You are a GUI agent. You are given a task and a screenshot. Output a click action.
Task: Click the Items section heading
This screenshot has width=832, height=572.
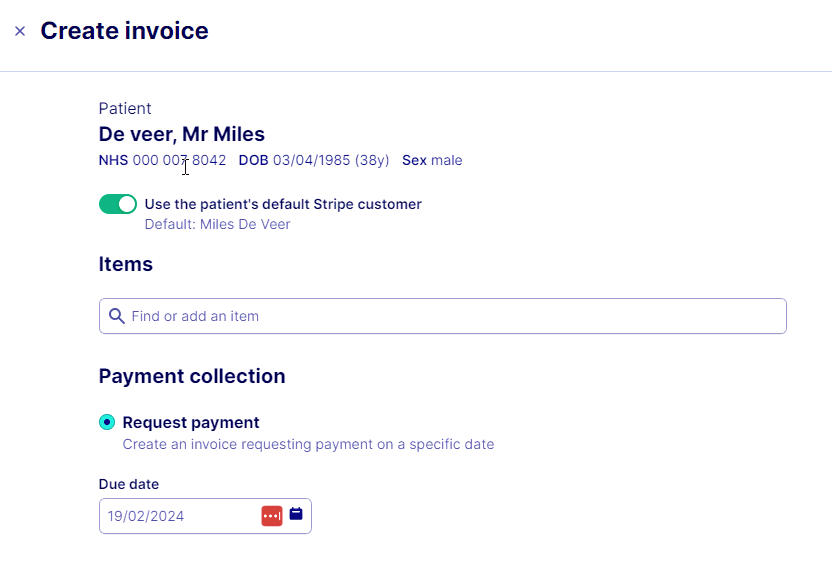tap(126, 264)
